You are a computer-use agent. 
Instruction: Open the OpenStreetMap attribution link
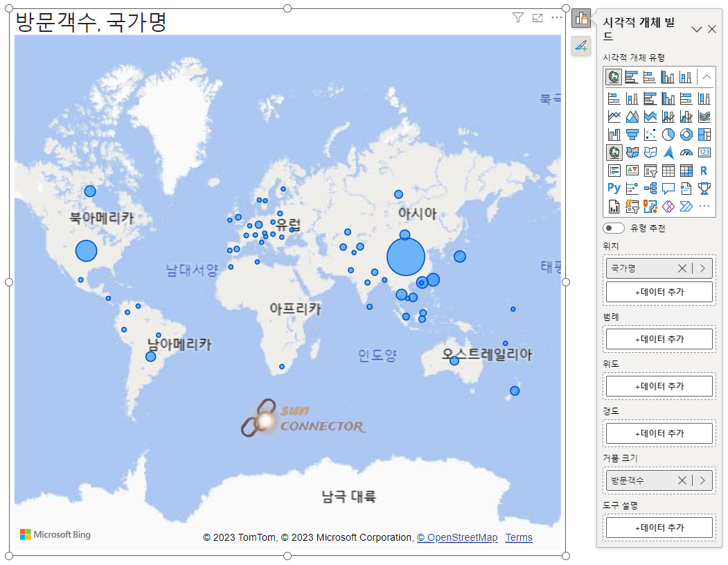[x=457, y=537]
